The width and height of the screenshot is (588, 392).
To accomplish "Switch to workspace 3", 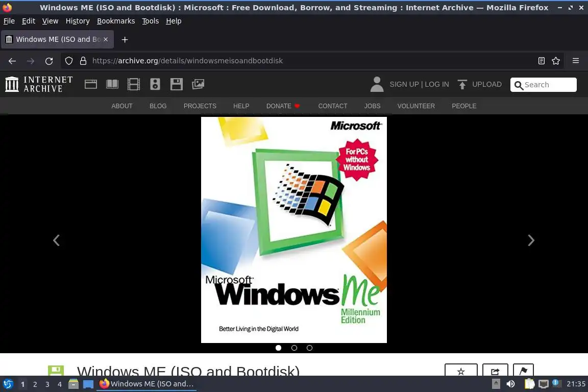I will tap(47, 384).
